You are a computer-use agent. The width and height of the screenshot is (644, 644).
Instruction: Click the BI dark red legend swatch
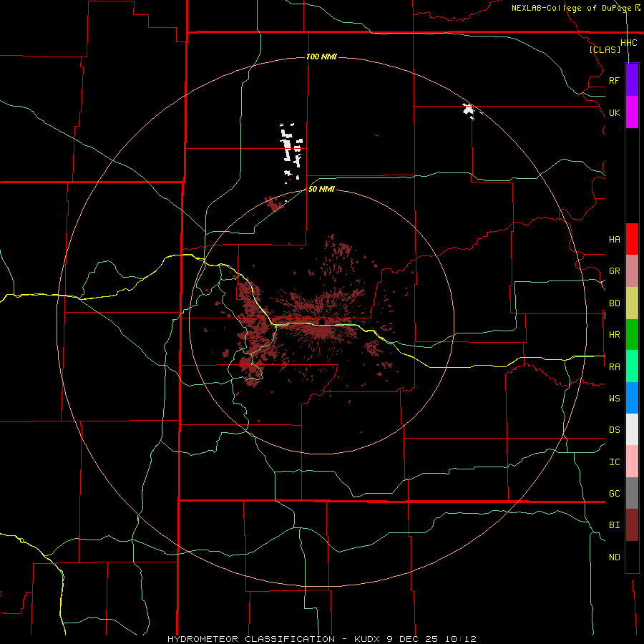tap(632, 525)
